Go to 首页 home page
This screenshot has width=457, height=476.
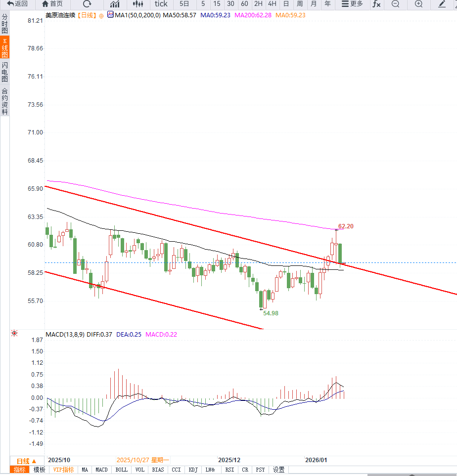click(52, 4)
